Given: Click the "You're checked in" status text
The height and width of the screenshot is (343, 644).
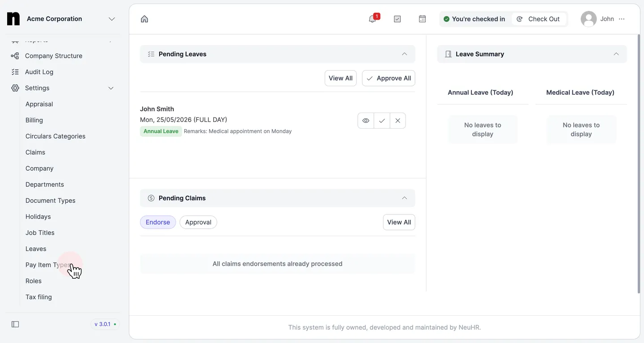Looking at the screenshot, I should [x=479, y=19].
